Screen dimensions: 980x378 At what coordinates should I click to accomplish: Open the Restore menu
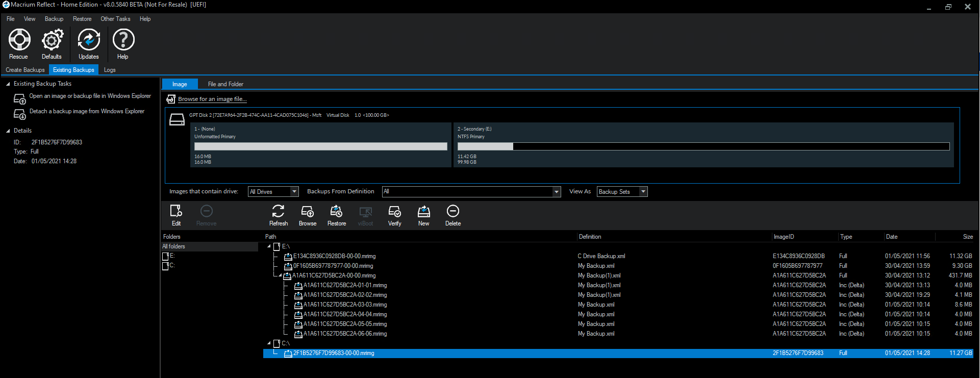[x=82, y=19]
